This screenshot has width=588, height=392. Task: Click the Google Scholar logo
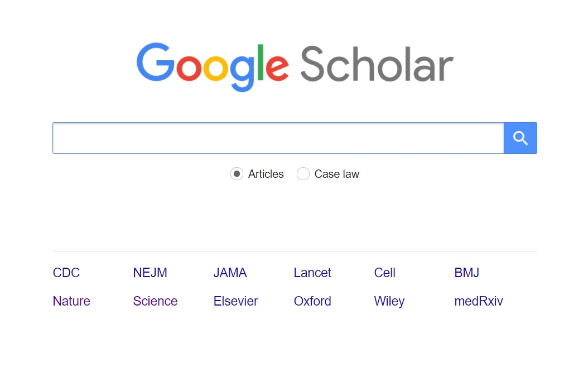(294, 66)
